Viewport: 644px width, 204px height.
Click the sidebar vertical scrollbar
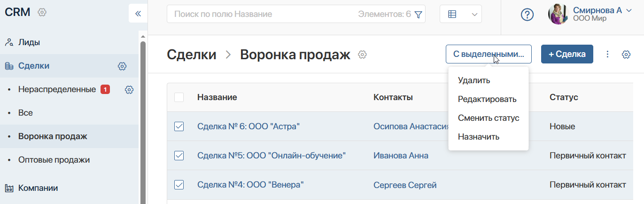click(x=143, y=122)
